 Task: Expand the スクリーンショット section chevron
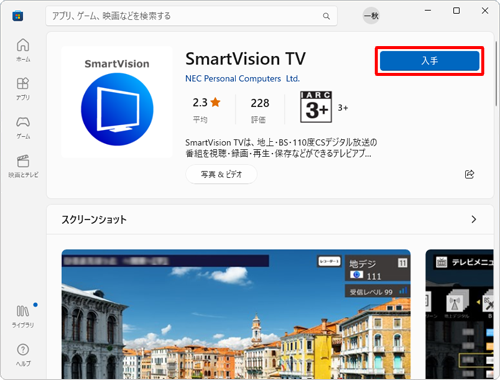click(474, 219)
